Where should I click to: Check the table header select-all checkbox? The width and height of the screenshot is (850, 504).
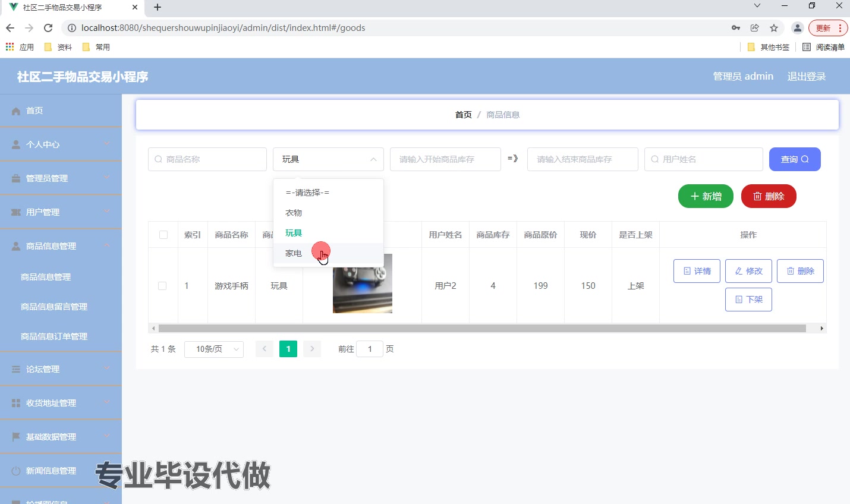[x=163, y=234]
